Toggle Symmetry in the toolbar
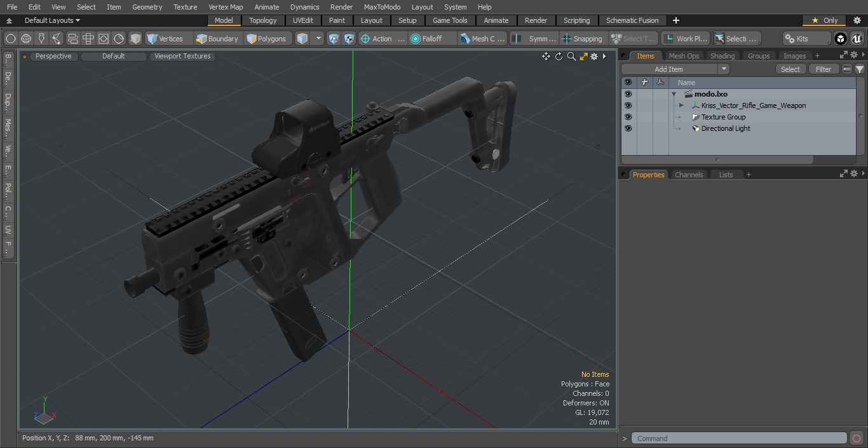 click(x=534, y=39)
